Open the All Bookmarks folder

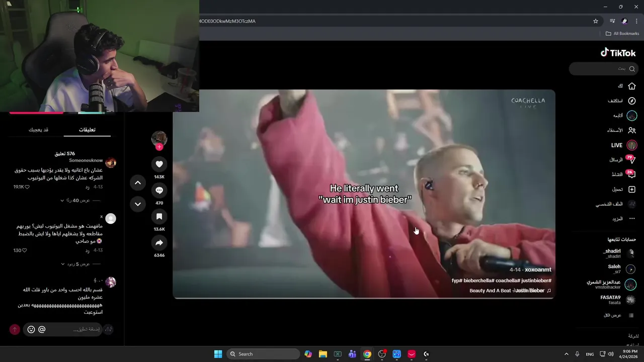pos(622,34)
